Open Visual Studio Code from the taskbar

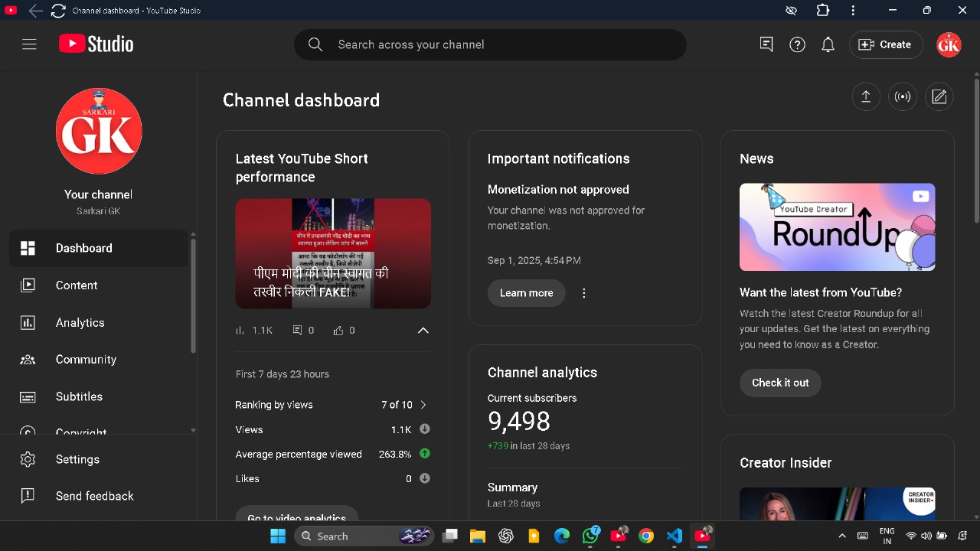point(674,536)
